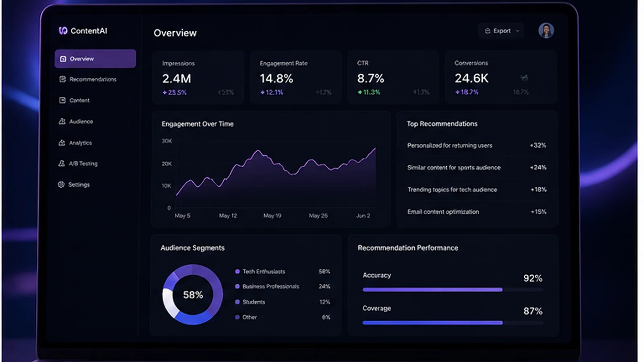This screenshot has width=644, height=362.
Task: Click the ContentAI logo icon
Action: click(x=63, y=31)
